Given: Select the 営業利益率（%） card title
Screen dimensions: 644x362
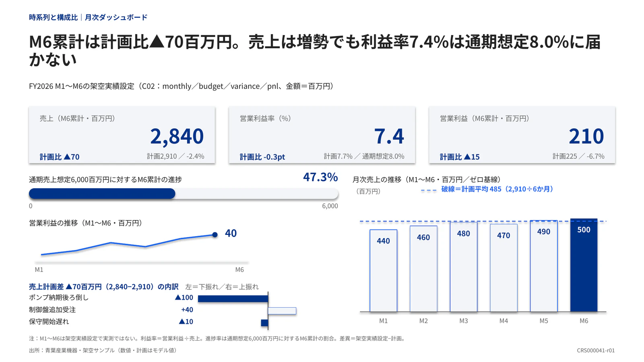Looking at the screenshot, I should [266, 118].
